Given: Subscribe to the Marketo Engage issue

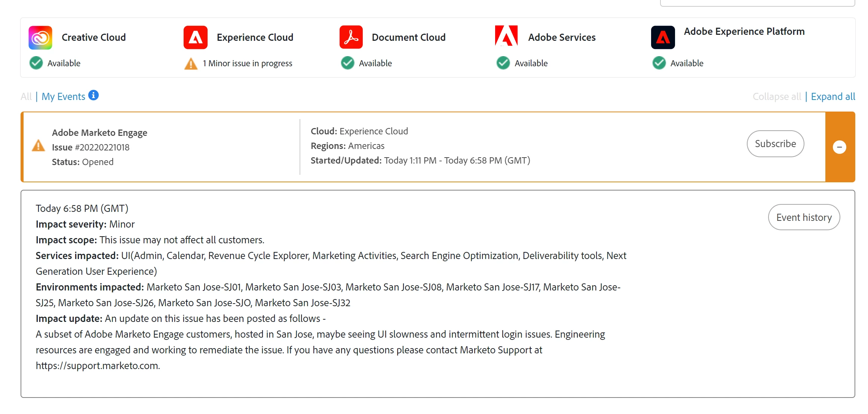Looking at the screenshot, I should pos(775,144).
